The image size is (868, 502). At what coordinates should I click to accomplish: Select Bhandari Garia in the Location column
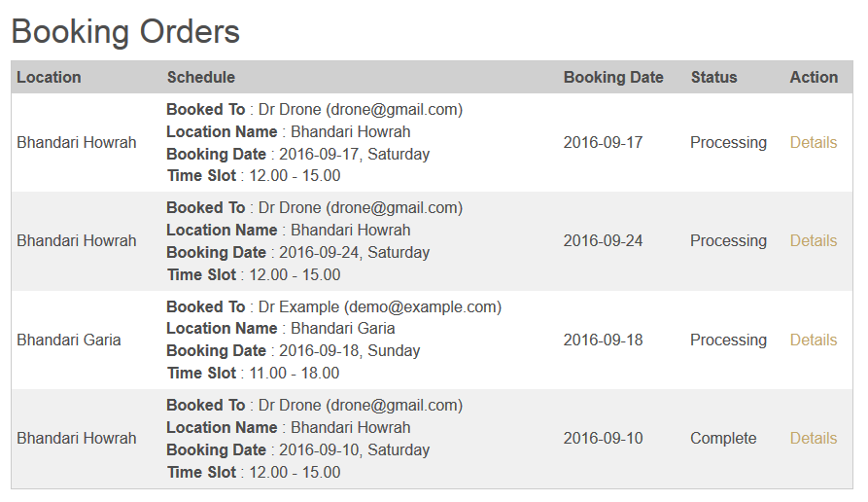click(69, 341)
